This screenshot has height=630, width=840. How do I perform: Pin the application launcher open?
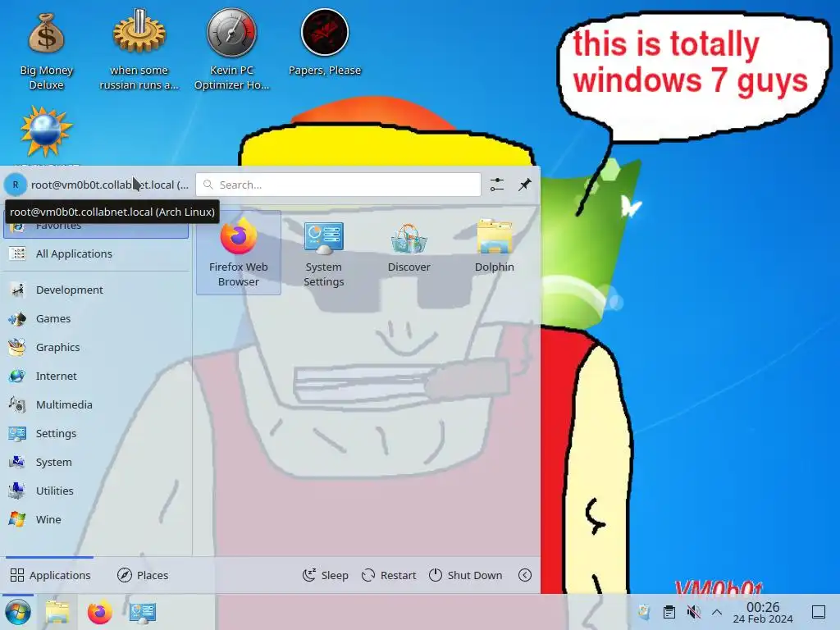coord(525,185)
